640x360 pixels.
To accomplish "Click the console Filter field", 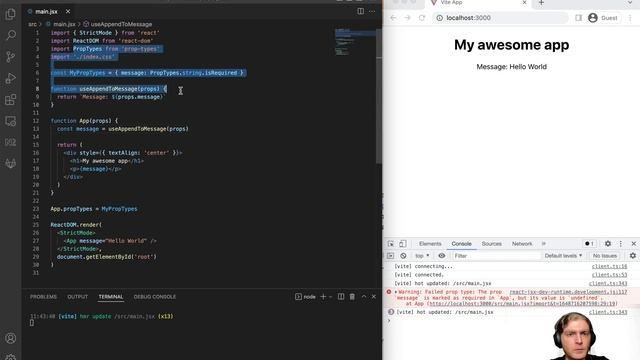I will coord(496,256).
